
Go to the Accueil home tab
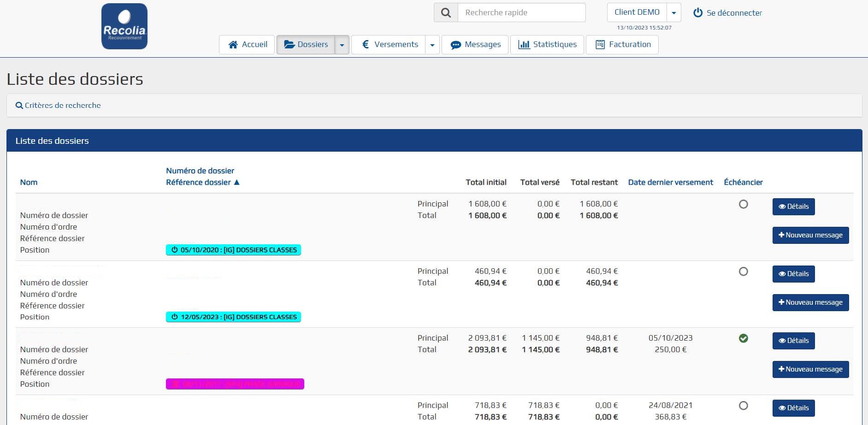247,45
